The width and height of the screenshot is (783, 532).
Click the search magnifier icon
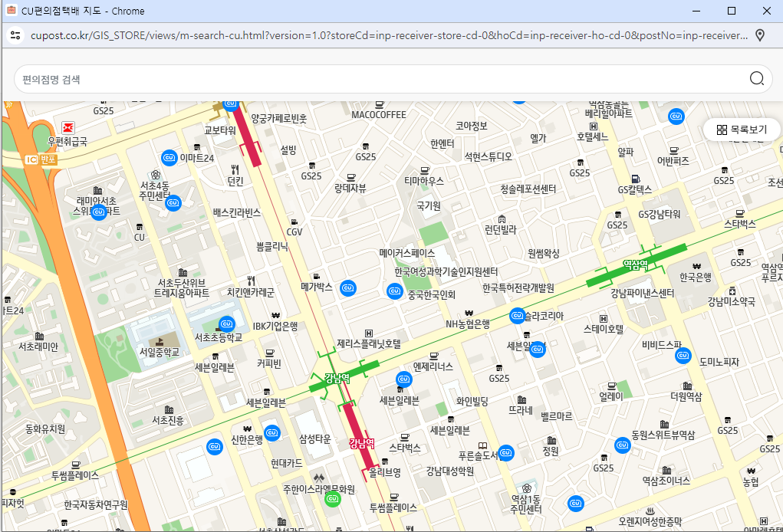pos(756,78)
